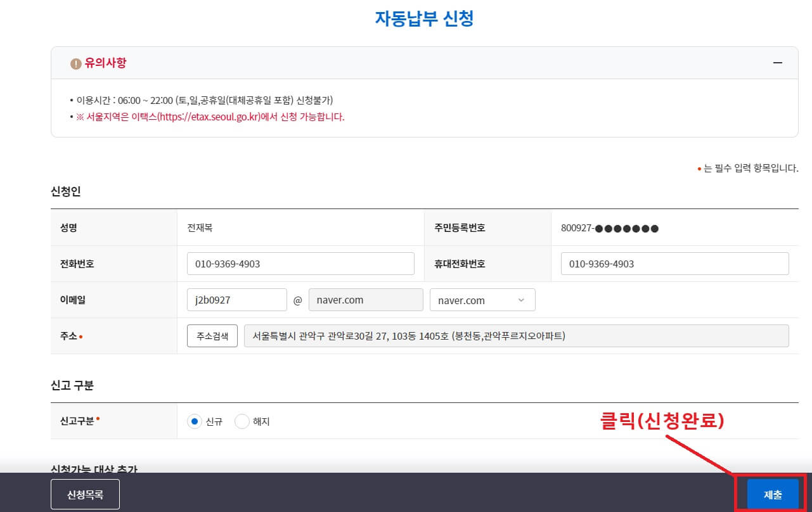
Task: Select the 해지 radio button
Action: pos(242,421)
